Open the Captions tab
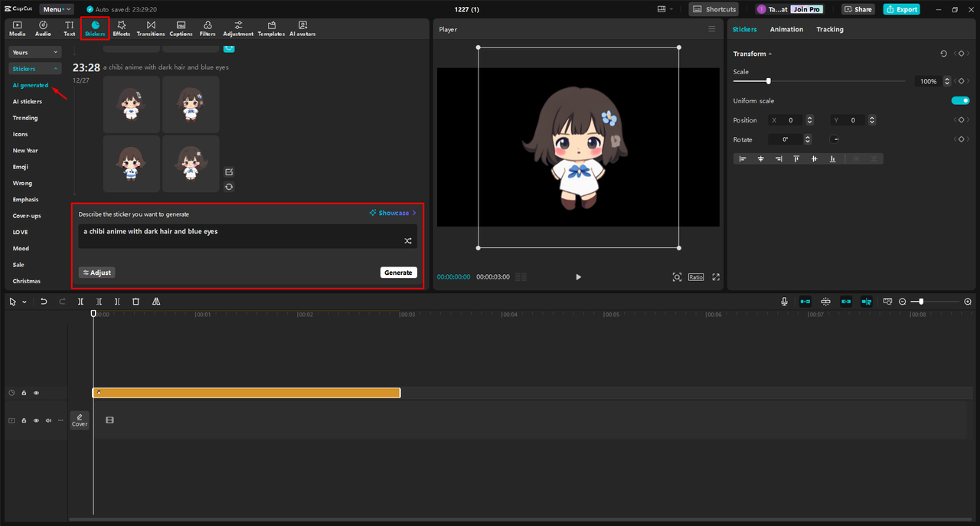This screenshot has height=526, width=980. click(x=181, y=28)
